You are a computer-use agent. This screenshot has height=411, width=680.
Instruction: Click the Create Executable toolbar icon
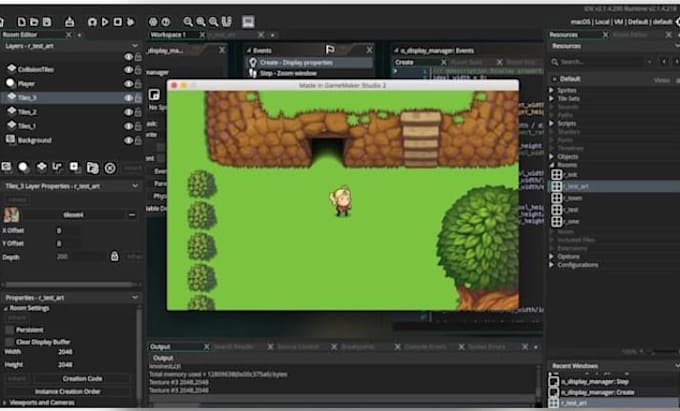69,22
